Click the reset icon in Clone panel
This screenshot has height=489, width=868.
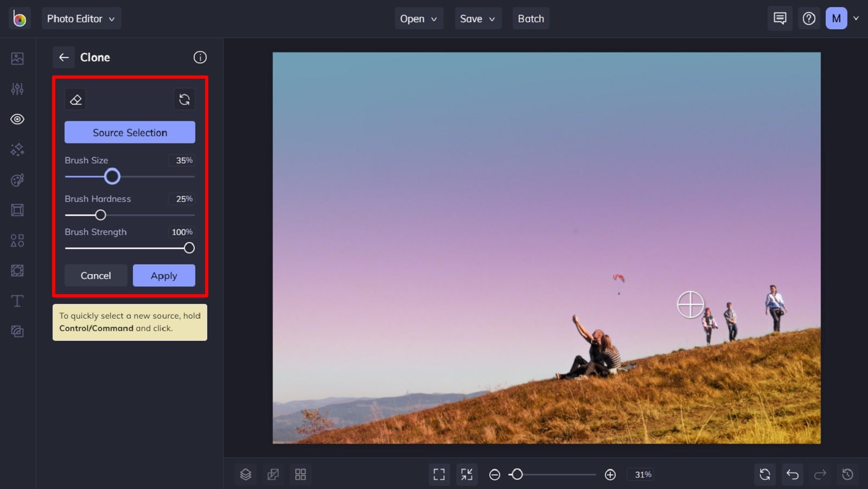click(x=184, y=99)
